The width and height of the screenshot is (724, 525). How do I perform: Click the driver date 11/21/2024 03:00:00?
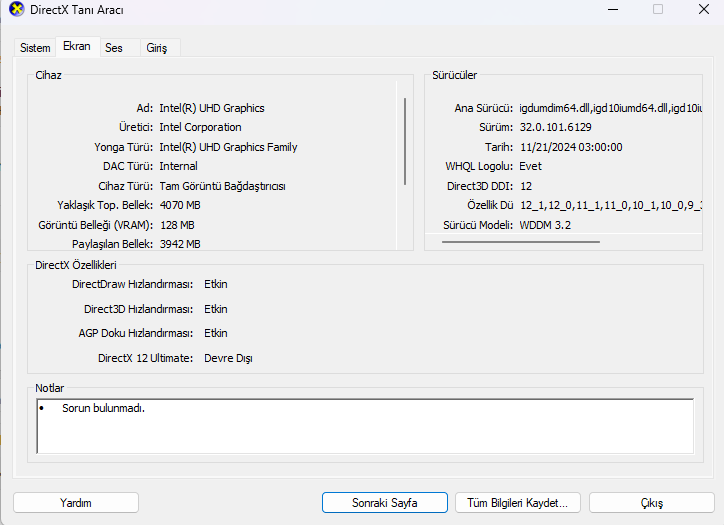pos(571,147)
